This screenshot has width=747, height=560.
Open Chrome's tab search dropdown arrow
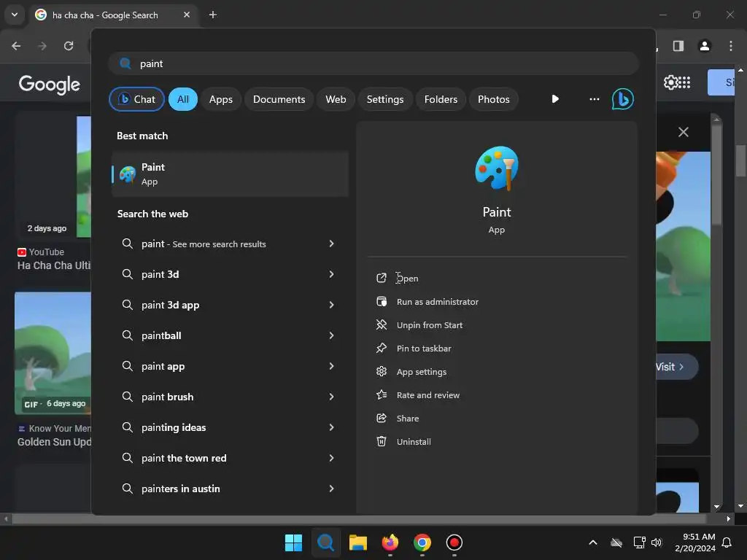tap(15, 15)
